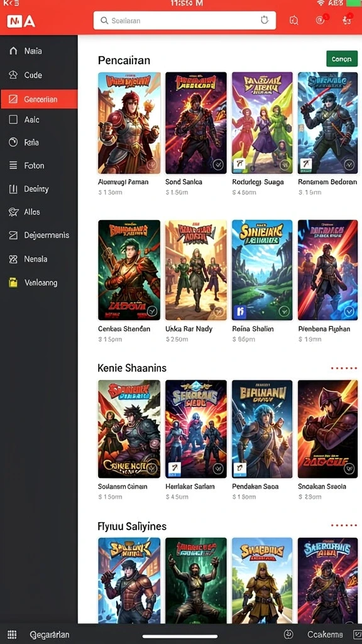Click the price S 4 50m under Rodurlegi Suaga
362x644 pixels.
(244, 192)
